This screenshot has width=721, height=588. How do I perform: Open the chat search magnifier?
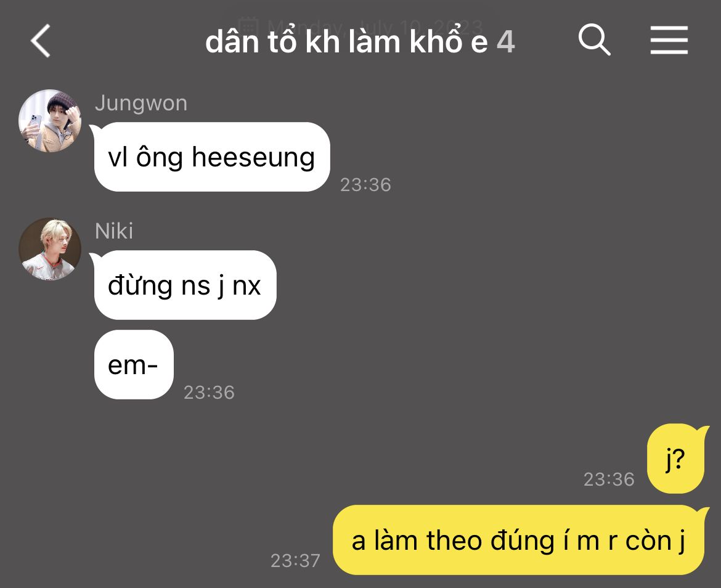click(x=594, y=40)
